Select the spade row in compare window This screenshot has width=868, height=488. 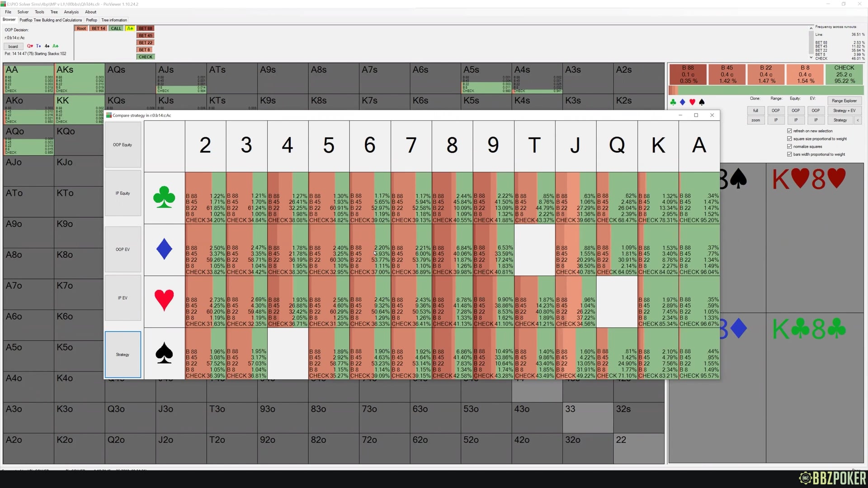[164, 354]
